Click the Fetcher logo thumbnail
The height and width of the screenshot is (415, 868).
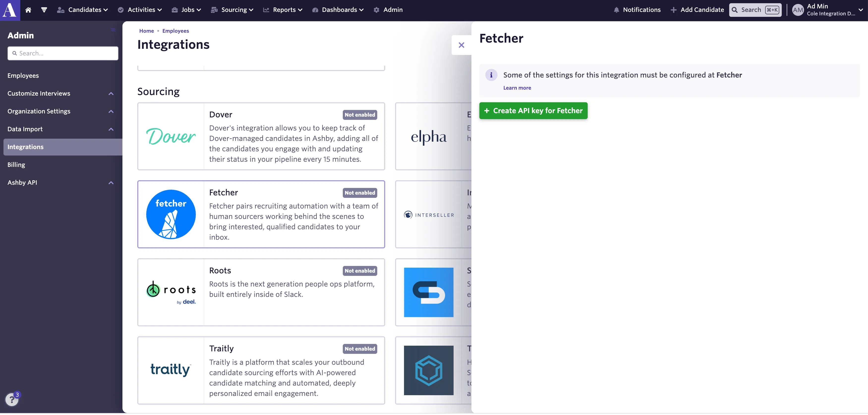tap(171, 214)
